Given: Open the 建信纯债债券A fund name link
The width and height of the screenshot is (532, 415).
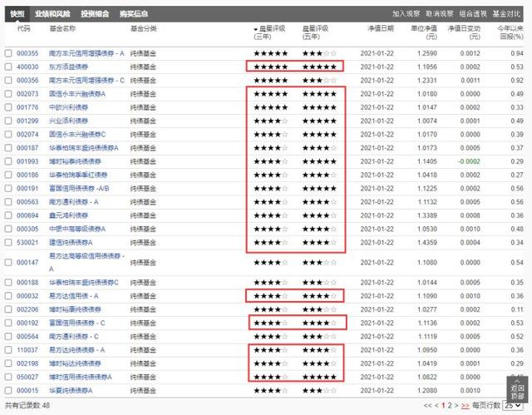Looking at the screenshot, I should click(x=71, y=243).
